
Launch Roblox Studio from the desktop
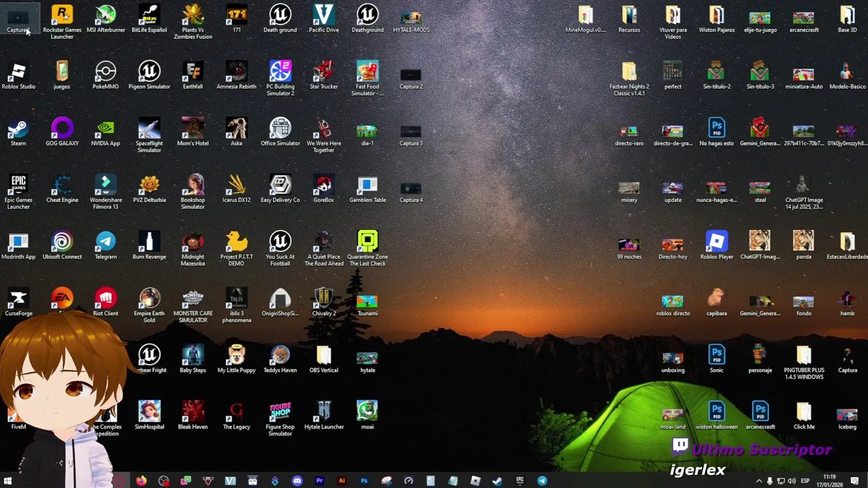pos(18,75)
